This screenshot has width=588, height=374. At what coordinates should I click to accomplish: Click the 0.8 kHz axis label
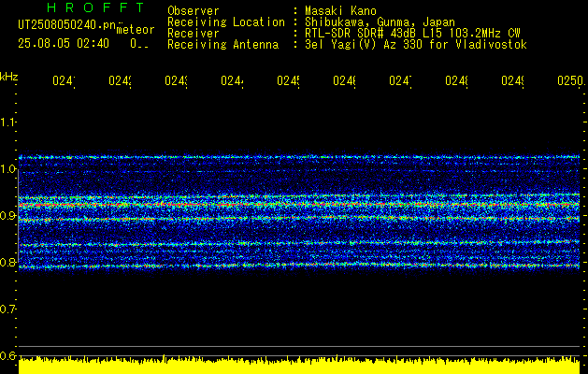click(x=7, y=262)
